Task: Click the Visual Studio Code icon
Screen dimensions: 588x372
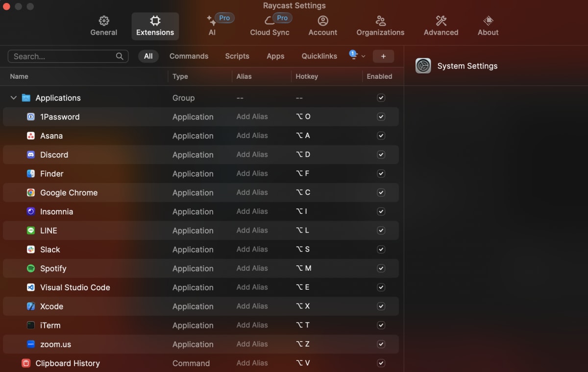Action: (x=31, y=288)
